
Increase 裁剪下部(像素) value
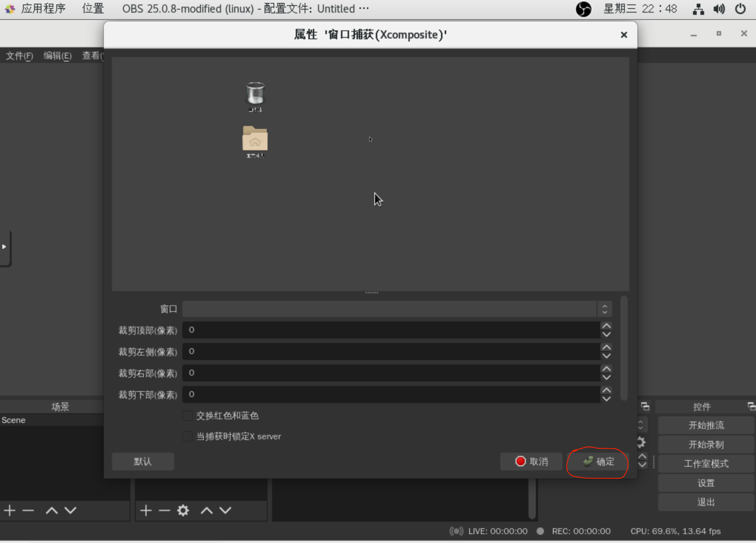click(607, 390)
